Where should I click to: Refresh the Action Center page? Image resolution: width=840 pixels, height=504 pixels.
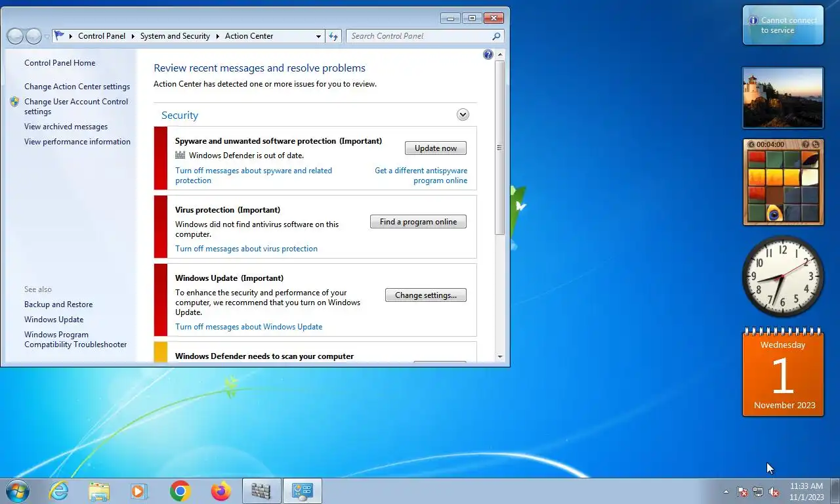click(333, 36)
